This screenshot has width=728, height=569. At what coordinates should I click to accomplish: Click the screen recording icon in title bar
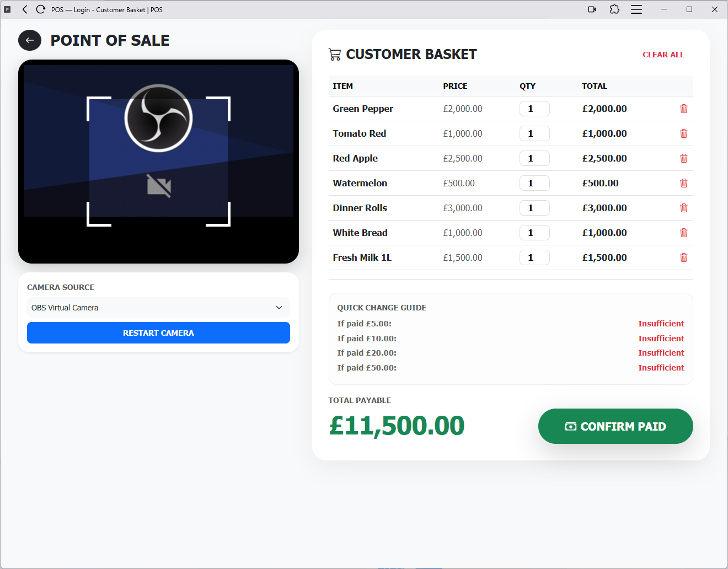(x=592, y=9)
